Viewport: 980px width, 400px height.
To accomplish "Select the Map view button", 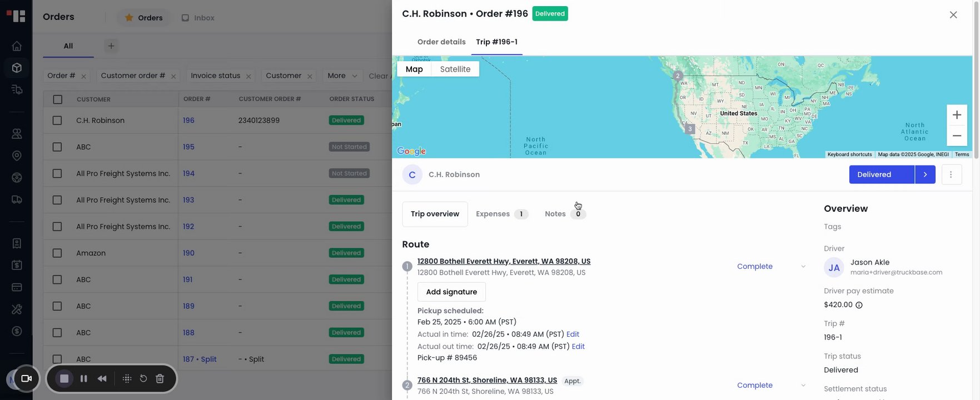I will point(414,69).
